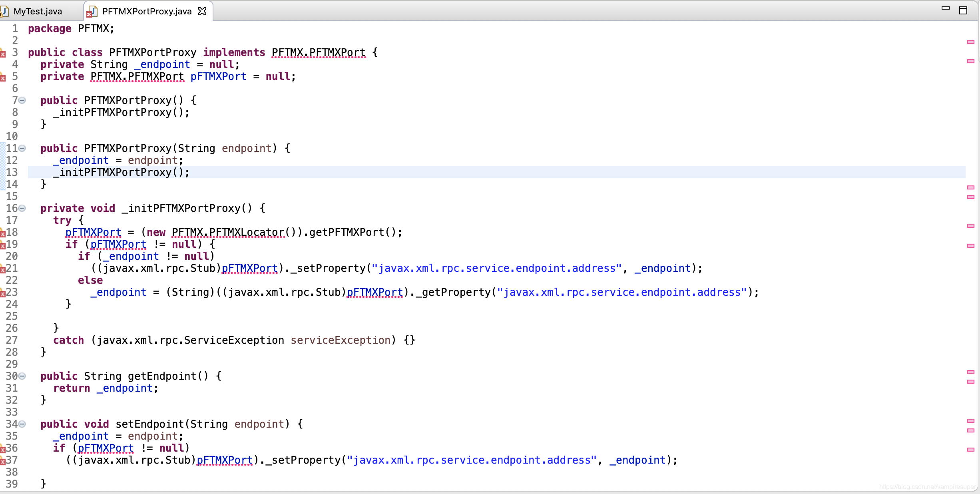
Task: Collapse the setEndpoint method fold at line 34
Action: [x=22, y=424]
